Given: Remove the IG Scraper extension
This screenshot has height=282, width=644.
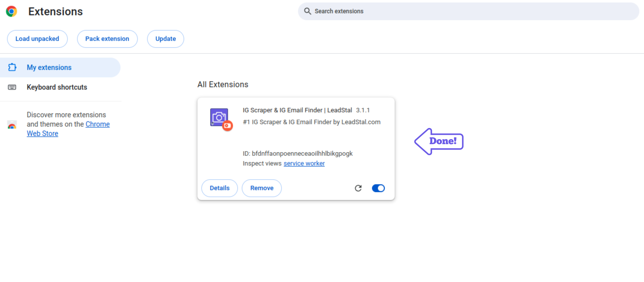Looking at the screenshot, I should point(262,188).
